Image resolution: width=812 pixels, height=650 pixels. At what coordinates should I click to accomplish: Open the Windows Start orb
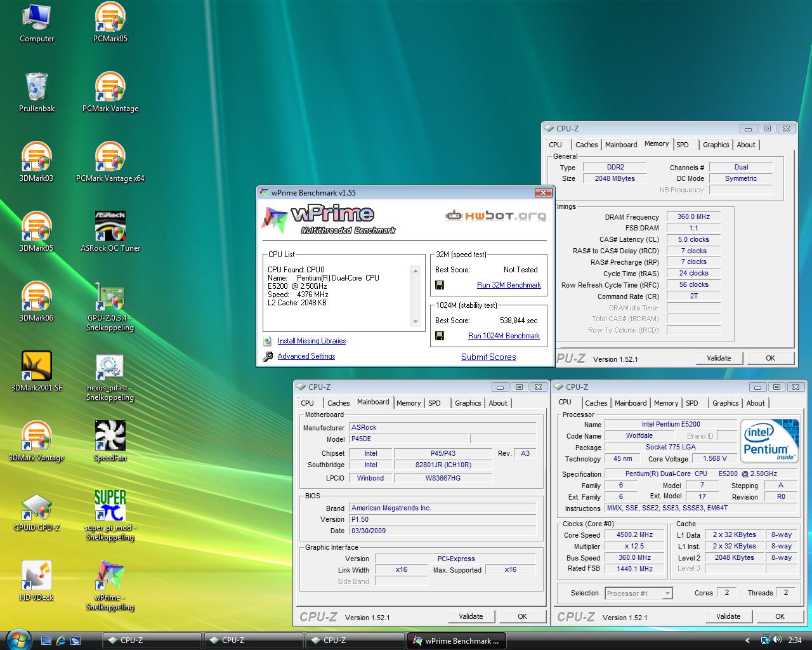17,639
